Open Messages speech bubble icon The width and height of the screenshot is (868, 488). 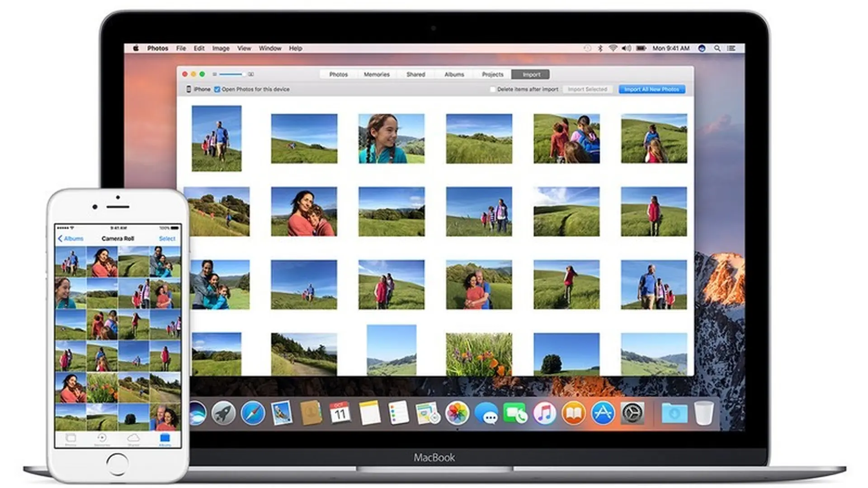(486, 413)
